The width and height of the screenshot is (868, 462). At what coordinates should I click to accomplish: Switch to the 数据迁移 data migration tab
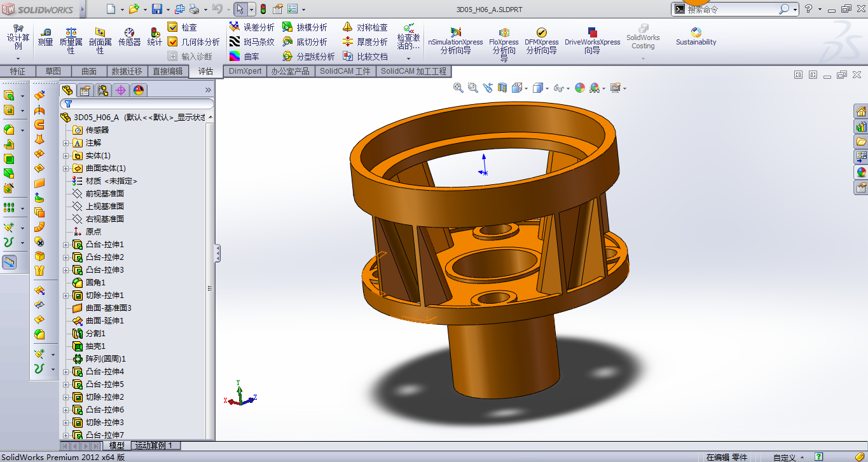point(127,71)
